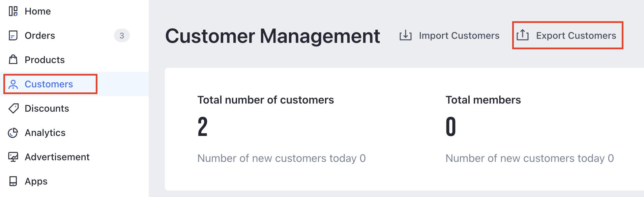Open the Home menu item
The height and width of the screenshot is (197, 644).
38,11
